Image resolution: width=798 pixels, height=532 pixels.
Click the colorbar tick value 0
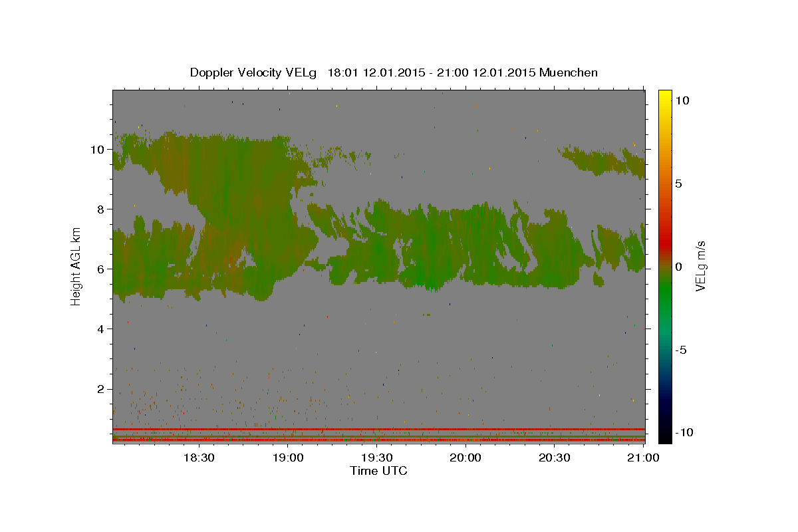click(x=679, y=266)
